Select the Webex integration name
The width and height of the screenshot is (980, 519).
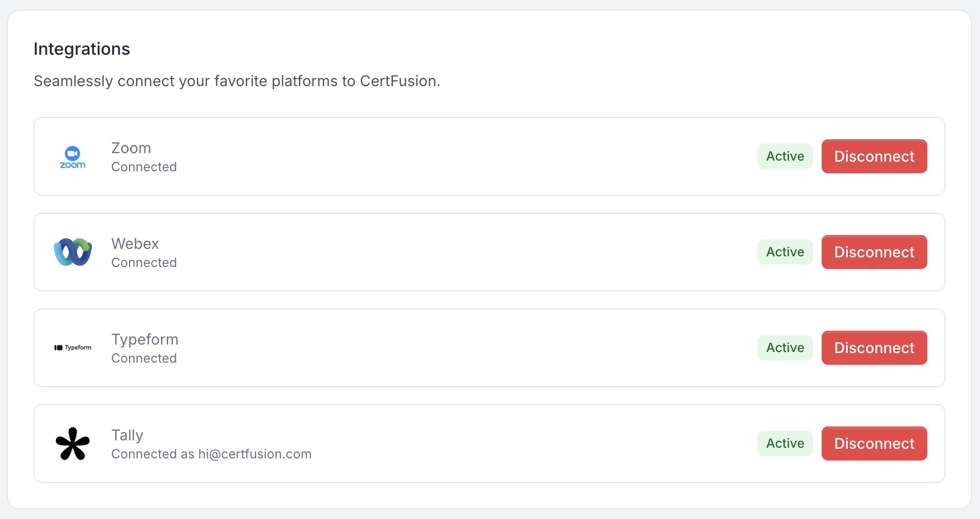135,244
